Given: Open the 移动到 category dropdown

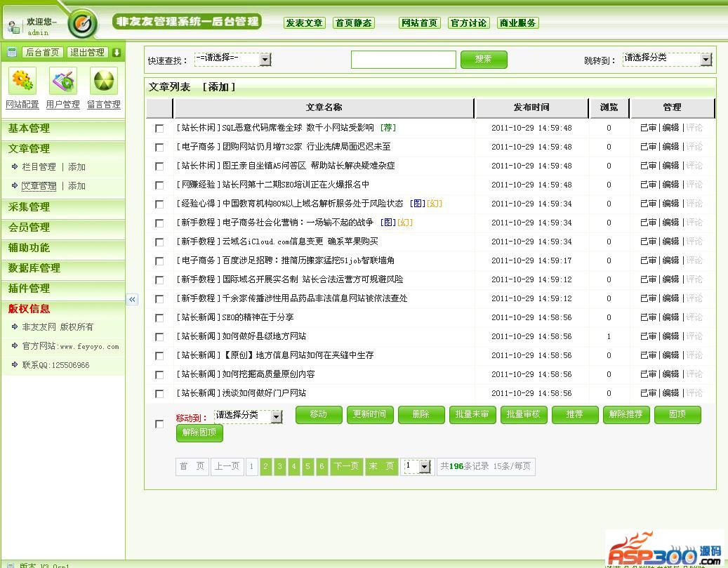Looking at the screenshot, I should pos(277,417).
